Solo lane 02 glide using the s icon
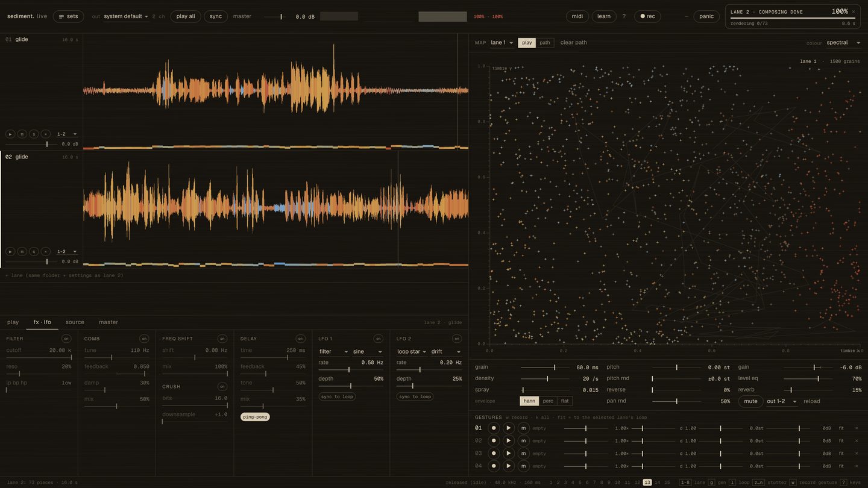Image resolution: width=868 pixels, height=488 pixels. [34, 251]
